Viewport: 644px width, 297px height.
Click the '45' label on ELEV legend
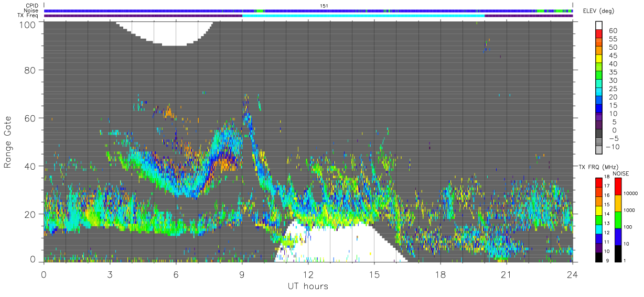click(x=612, y=56)
